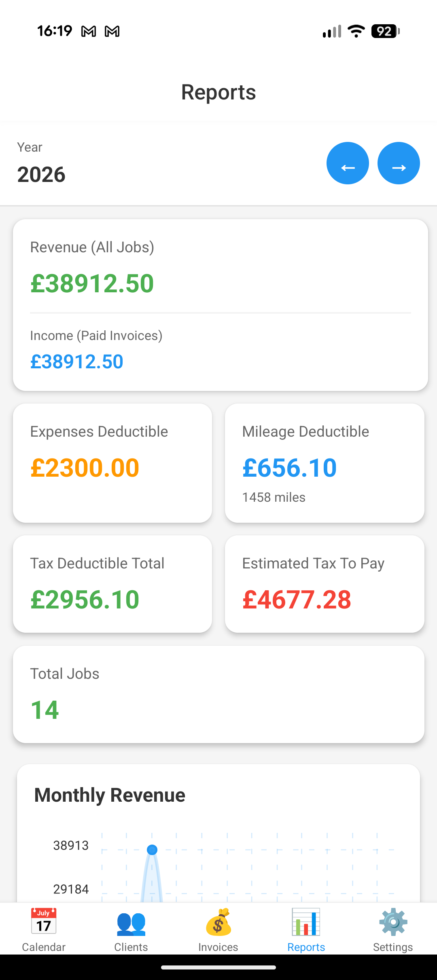Open the Mileage Deductible card
This screenshot has width=437, height=980.
(325, 463)
